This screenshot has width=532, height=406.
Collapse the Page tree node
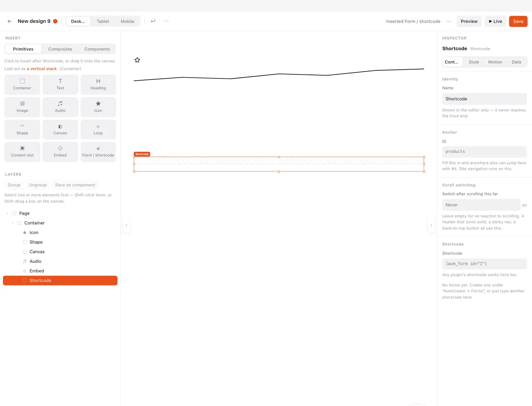pyautogui.click(x=7, y=213)
